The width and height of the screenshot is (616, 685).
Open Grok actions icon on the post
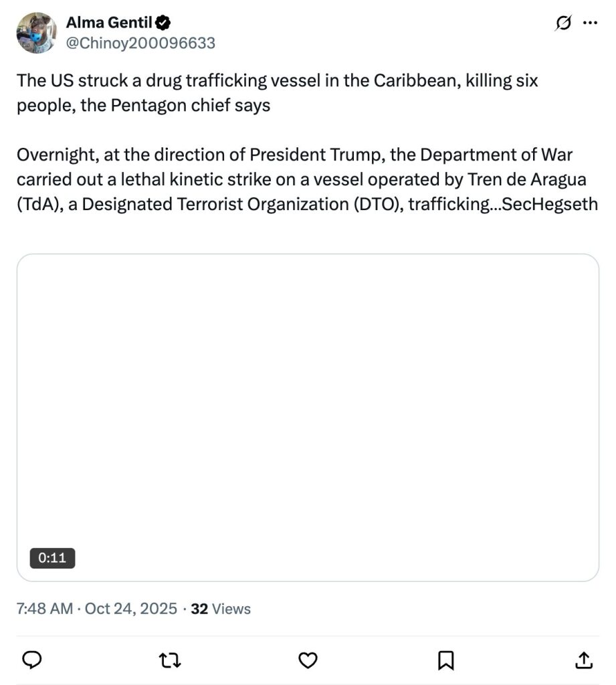[x=563, y=23]
